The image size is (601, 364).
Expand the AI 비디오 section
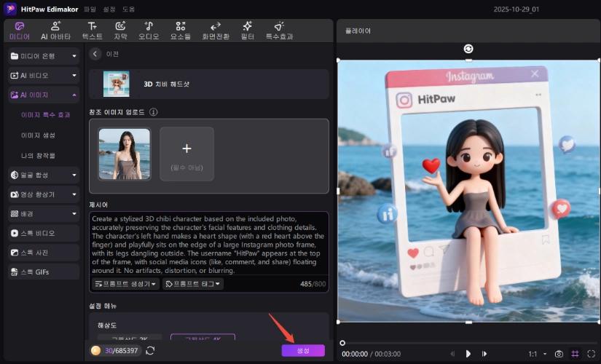44,76
